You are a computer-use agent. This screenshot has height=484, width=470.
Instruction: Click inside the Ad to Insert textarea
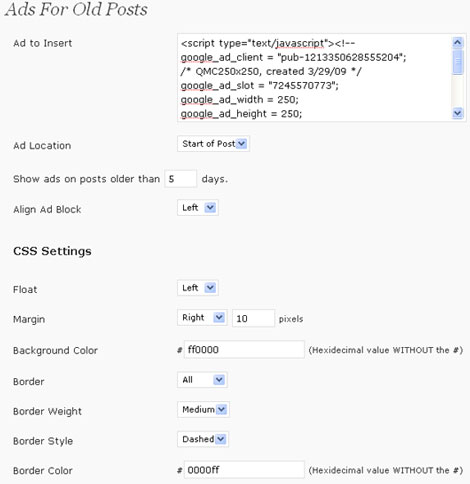(x=315, y=78)
